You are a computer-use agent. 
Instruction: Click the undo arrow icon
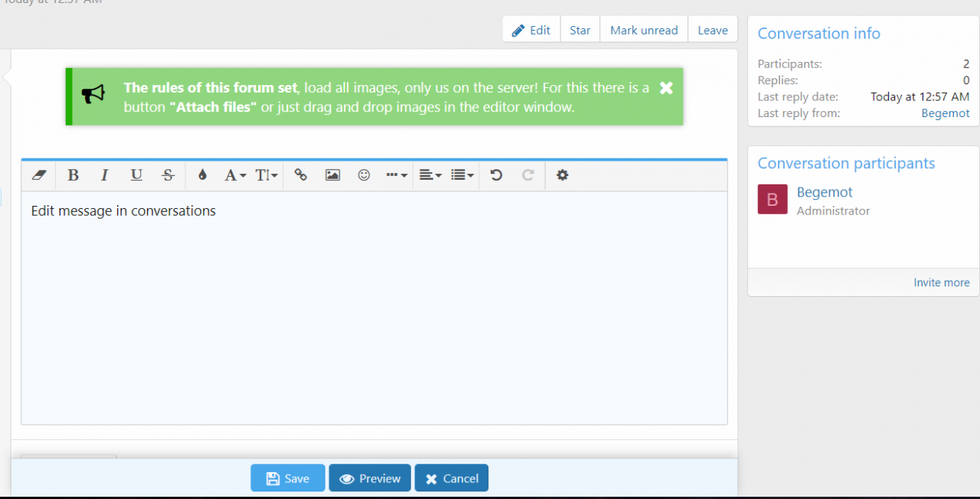coord(496,175)
